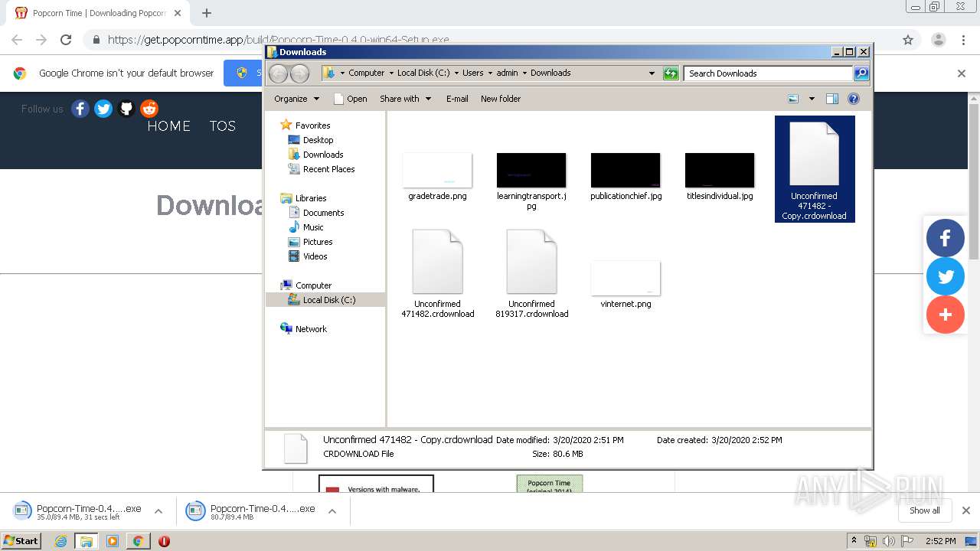Click New folder in Explorer toolbar
This screenshot has width=980, height=551.
pos(501,99)
